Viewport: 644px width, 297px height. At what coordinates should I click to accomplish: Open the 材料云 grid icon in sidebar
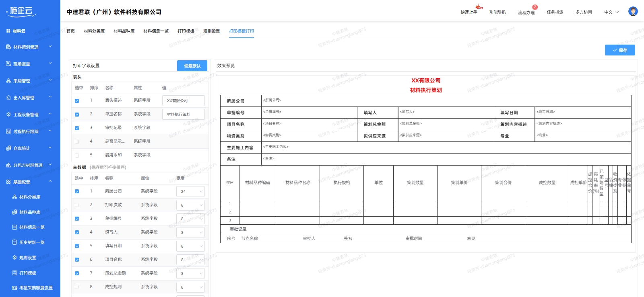(8, 31)
